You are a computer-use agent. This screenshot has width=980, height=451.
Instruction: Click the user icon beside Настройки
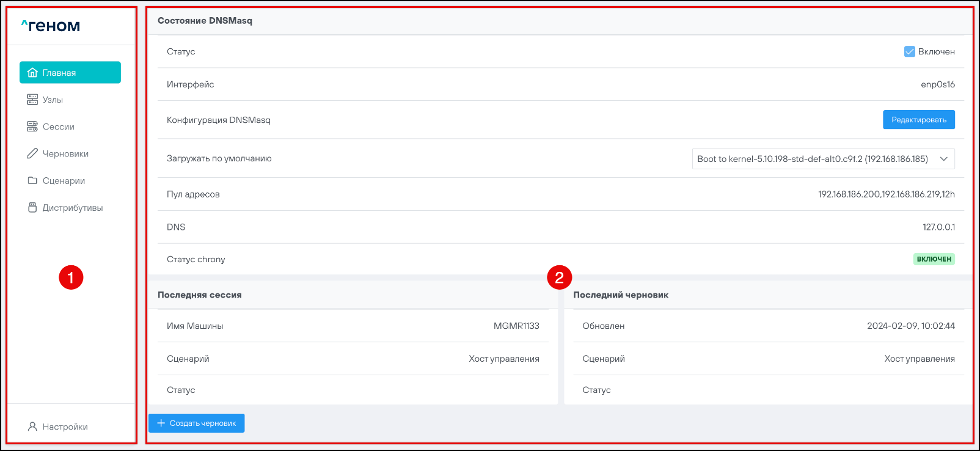[32, 427]
